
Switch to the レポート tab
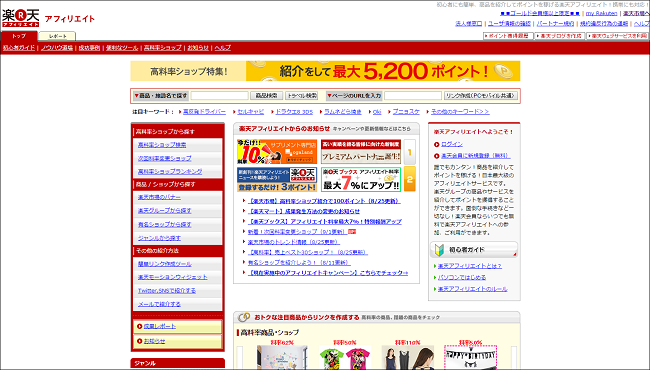pos(57,36)
